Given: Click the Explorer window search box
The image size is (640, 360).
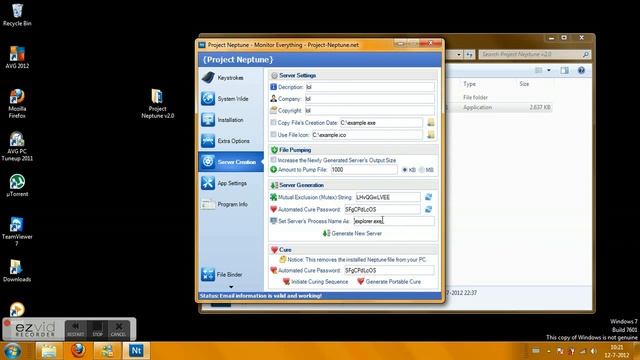Looking at the screenshot, I should pyautogui.click(x=535, y=54).
